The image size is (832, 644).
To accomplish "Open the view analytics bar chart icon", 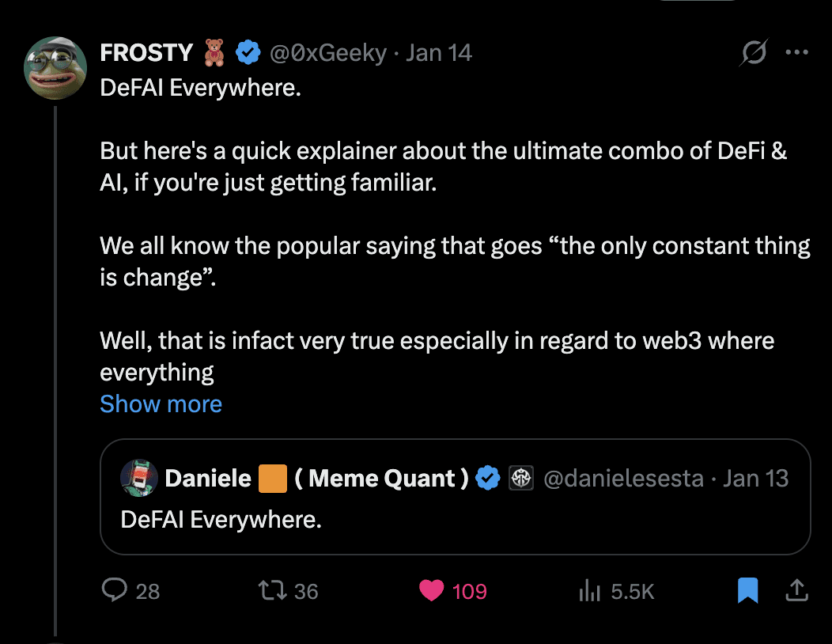I will (591, 590).
